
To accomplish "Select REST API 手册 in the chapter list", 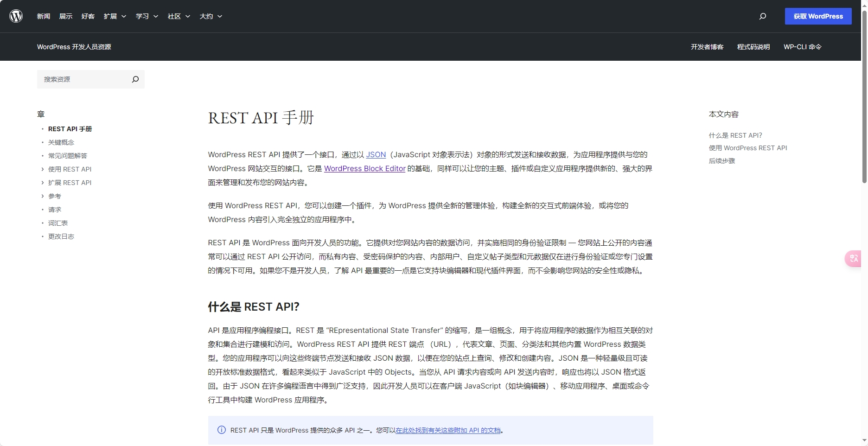I will 70,129.
